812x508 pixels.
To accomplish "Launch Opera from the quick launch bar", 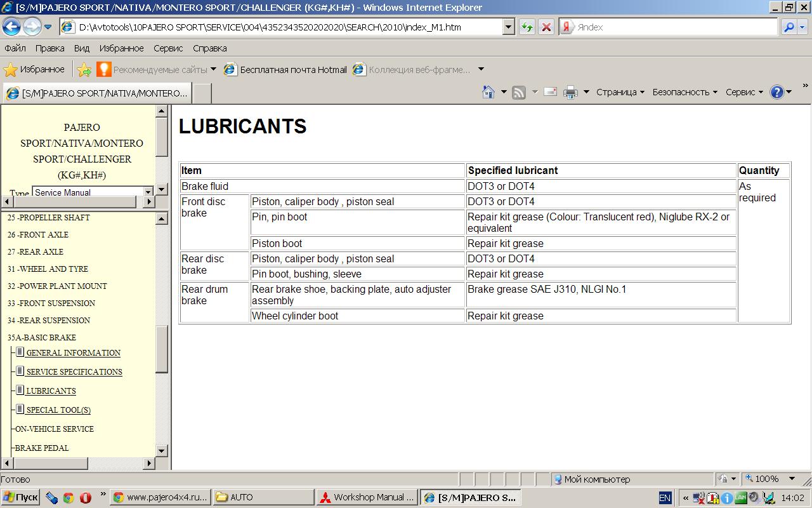I will [x=85, y=498].
